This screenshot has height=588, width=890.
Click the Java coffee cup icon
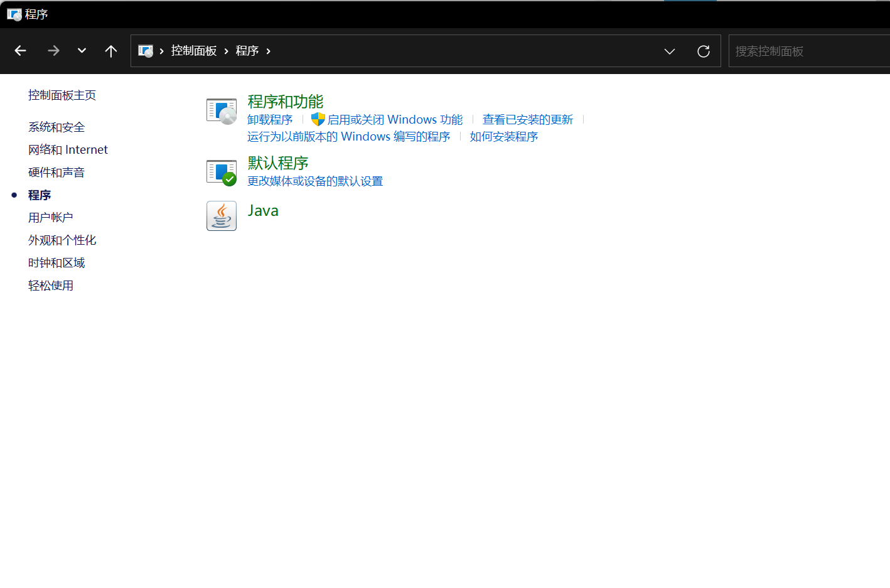tap(222, 216)
